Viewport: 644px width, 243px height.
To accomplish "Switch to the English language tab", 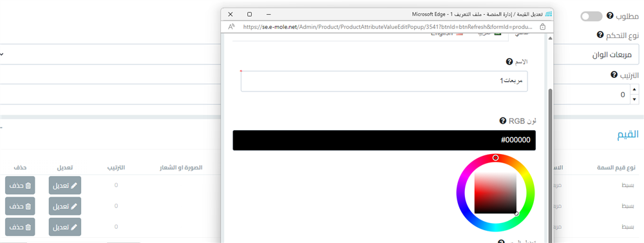I will (x=446, y=34).
